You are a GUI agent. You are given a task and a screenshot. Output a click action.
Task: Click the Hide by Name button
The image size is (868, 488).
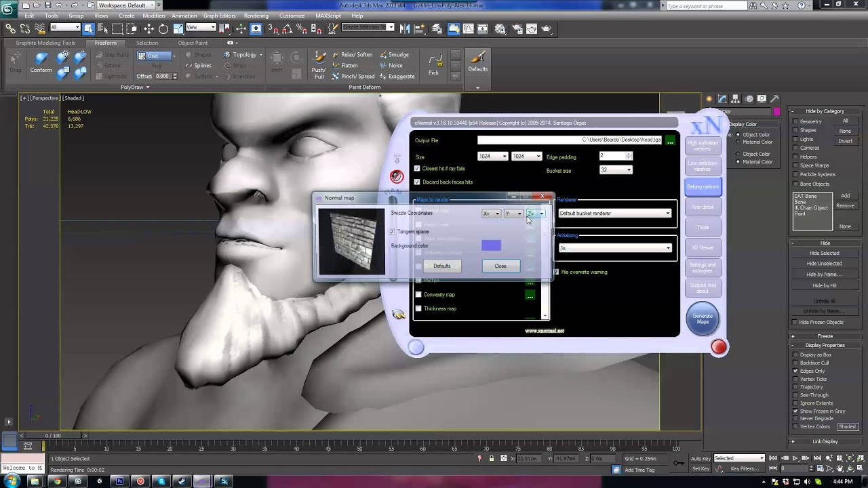click(825, 274)
